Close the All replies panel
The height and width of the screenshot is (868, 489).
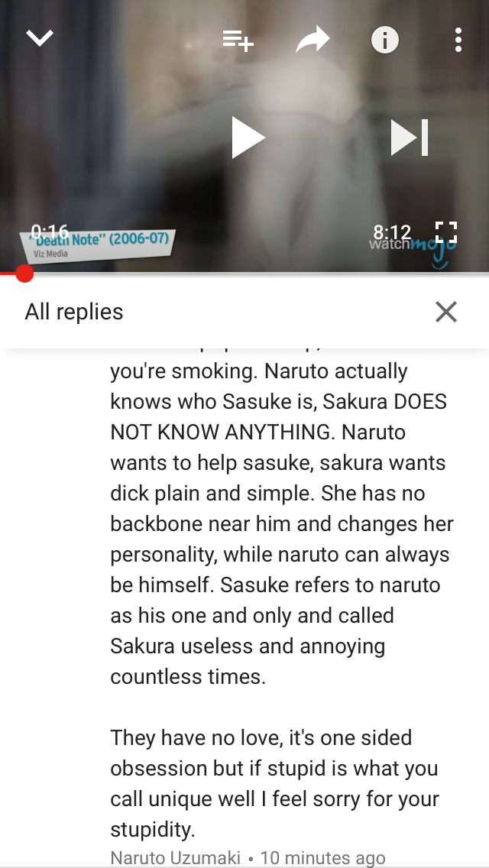445,312
